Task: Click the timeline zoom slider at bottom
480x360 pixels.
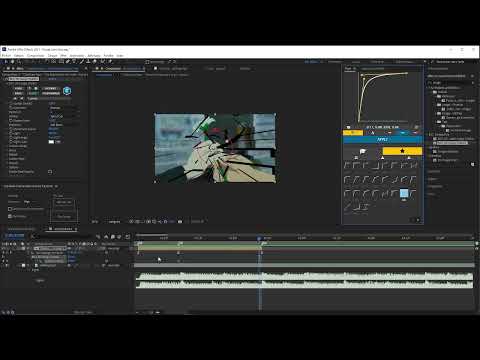Action: tap(149, 312)
